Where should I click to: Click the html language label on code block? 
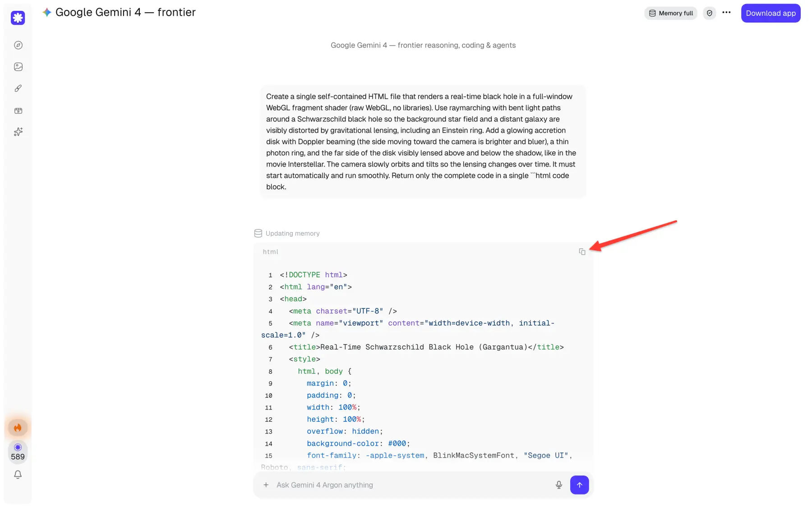(271, 252)
